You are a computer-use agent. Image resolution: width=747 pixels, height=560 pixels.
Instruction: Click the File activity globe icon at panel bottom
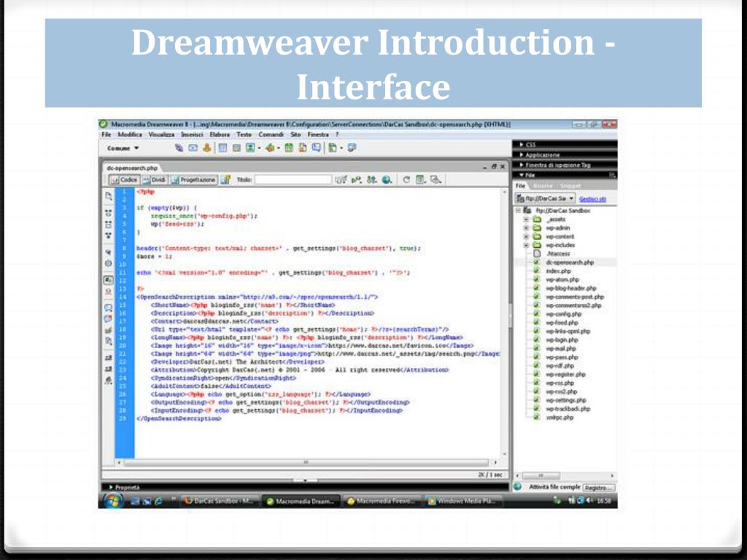coord(518,486)
